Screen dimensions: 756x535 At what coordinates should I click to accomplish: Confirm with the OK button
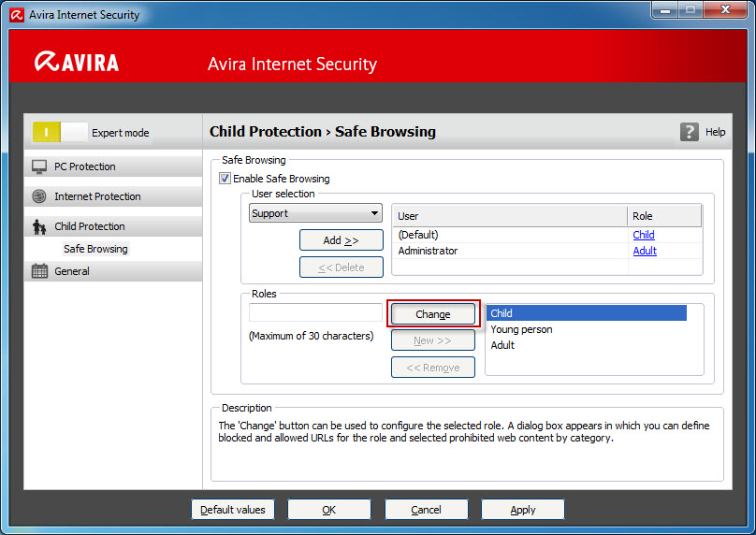[x=329, y=510]
